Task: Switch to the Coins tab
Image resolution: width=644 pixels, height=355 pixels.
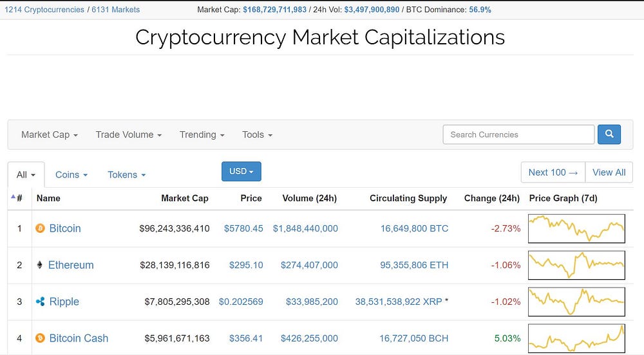Action: tap(71, 175)
